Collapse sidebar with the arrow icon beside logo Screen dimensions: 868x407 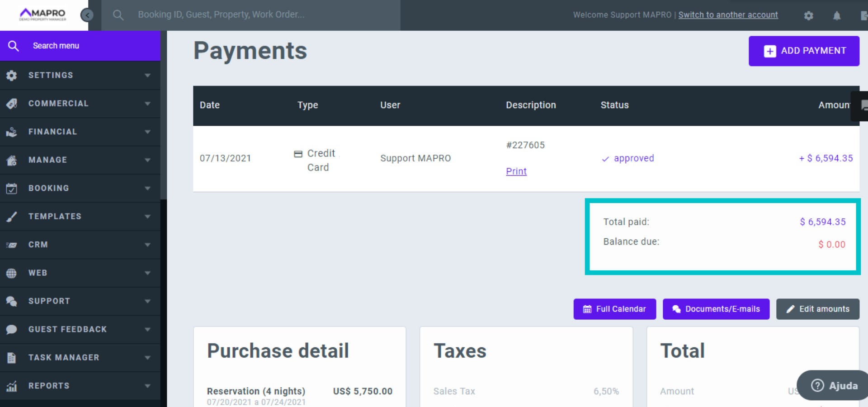pyautogui.click(x=87, y=15)
